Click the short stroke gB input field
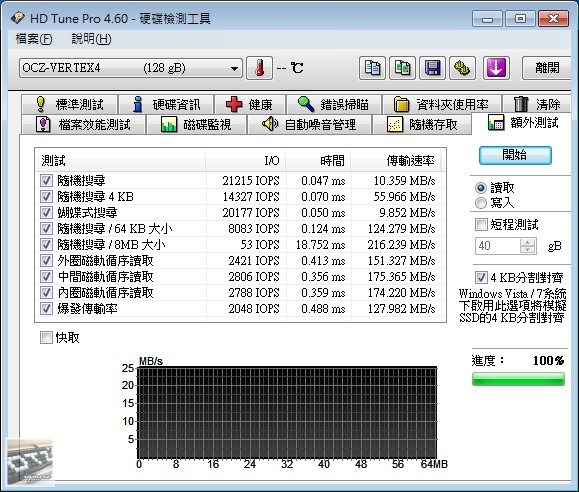 497,246
